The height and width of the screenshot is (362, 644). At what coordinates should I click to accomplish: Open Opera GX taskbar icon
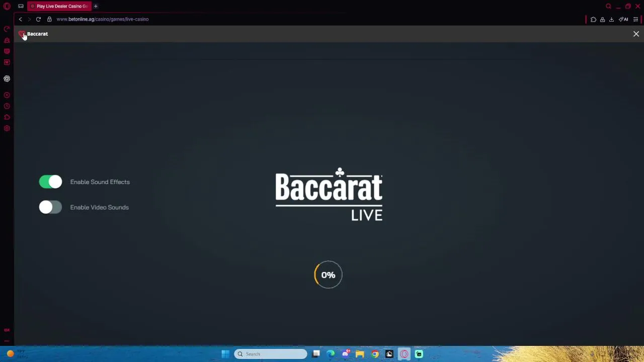coord(404,354)
